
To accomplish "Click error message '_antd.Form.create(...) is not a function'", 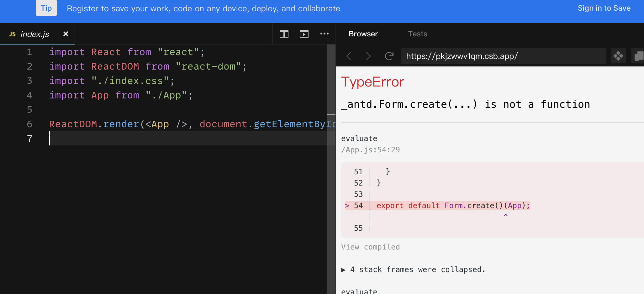I will pos(466,104).
